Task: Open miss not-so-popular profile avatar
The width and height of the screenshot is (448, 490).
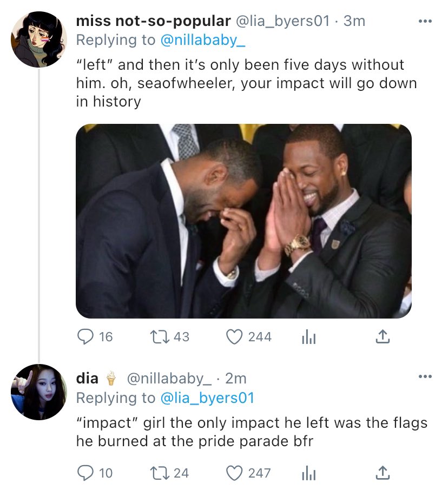Action: pos(38,39)
